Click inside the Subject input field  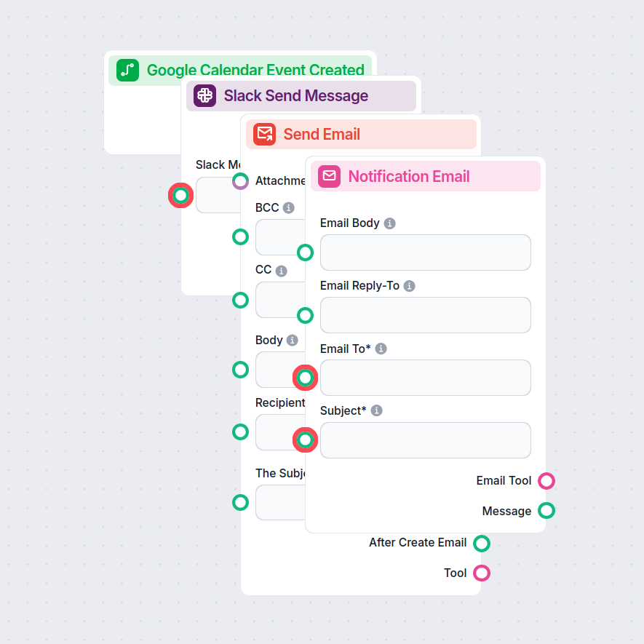425,440
